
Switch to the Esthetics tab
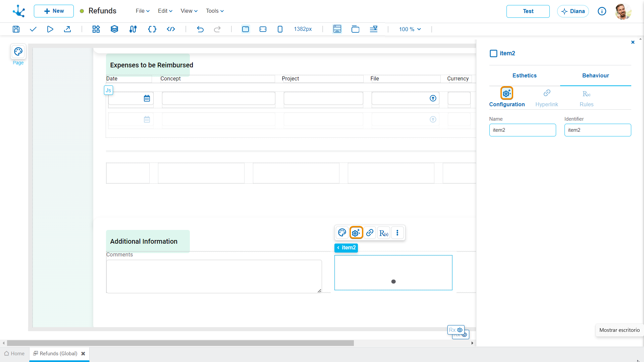pos(525,76)
